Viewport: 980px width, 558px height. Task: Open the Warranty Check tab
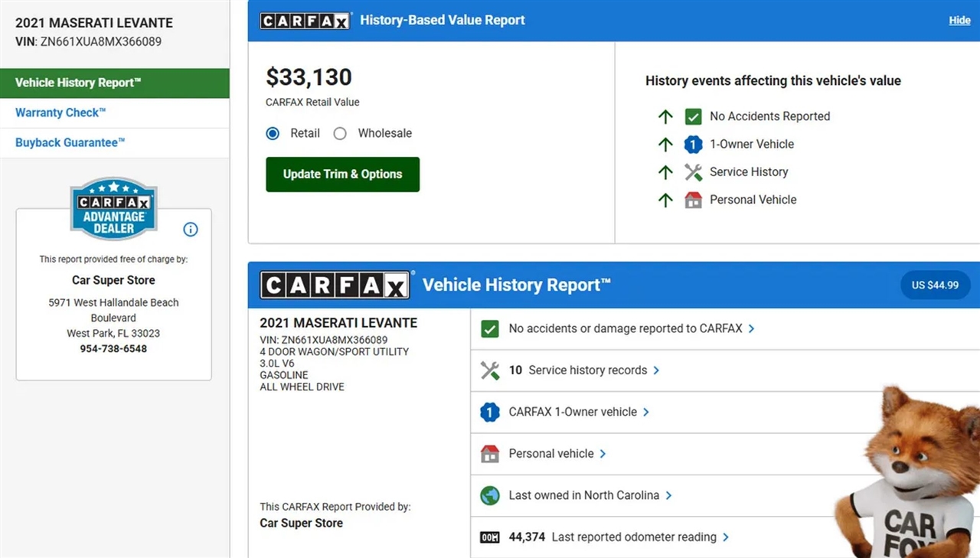coord(60,113)
